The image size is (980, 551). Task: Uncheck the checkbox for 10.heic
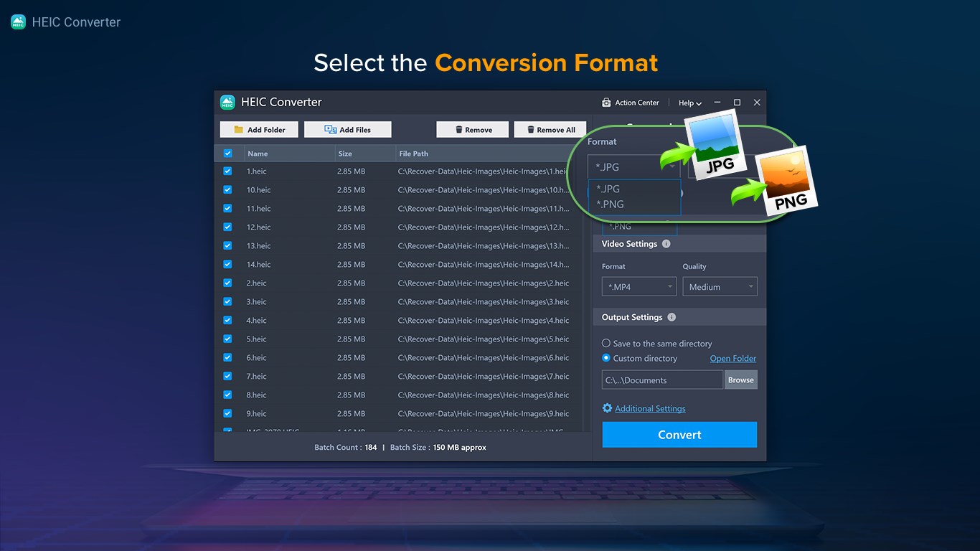pos(227,189)
